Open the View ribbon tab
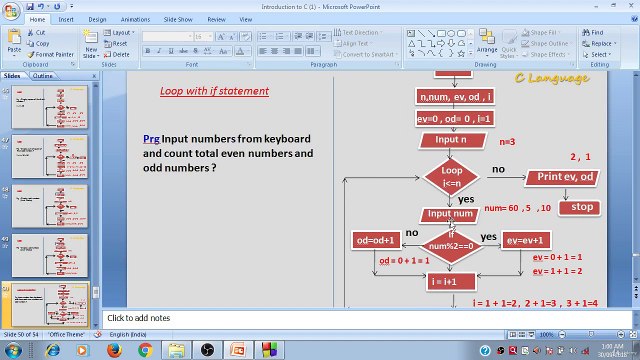640x360 pixels. 245,19
